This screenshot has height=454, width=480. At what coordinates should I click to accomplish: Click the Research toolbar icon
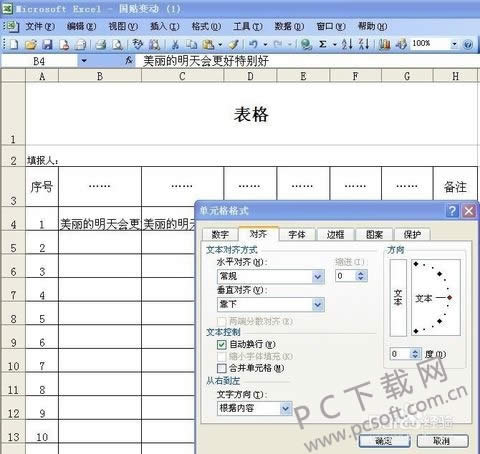154,44
